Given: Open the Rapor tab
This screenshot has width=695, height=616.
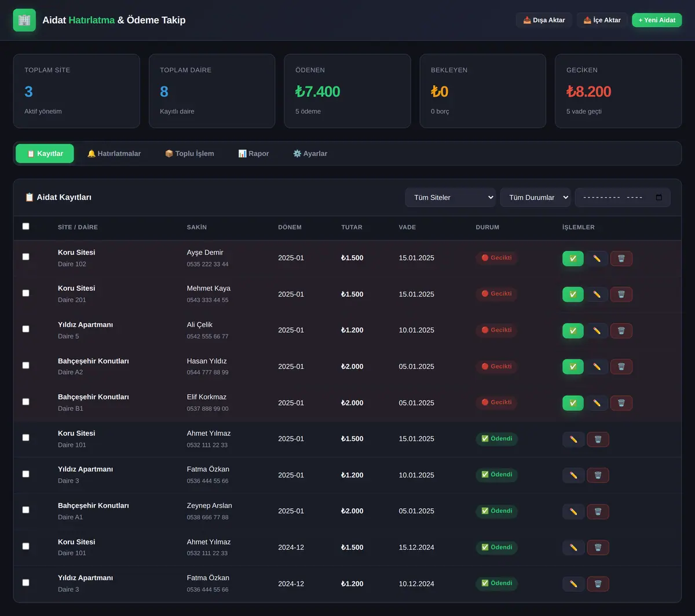Looking at the screenshot, I should click(254, 154).
